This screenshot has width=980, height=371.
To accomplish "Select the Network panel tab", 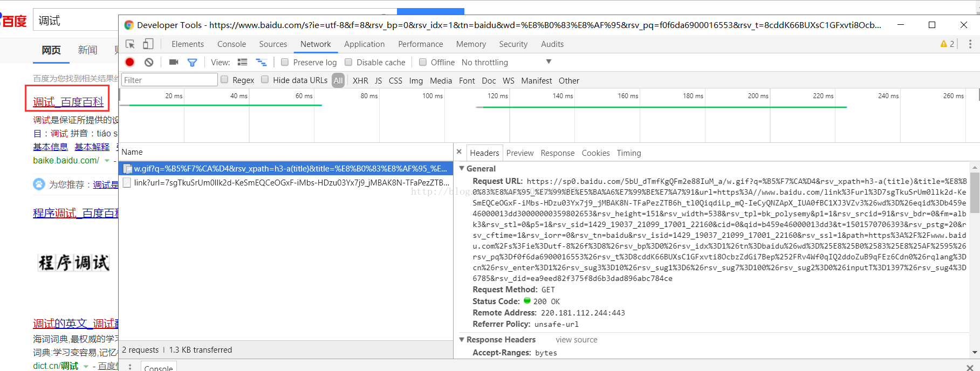I will tap(316, 44).
